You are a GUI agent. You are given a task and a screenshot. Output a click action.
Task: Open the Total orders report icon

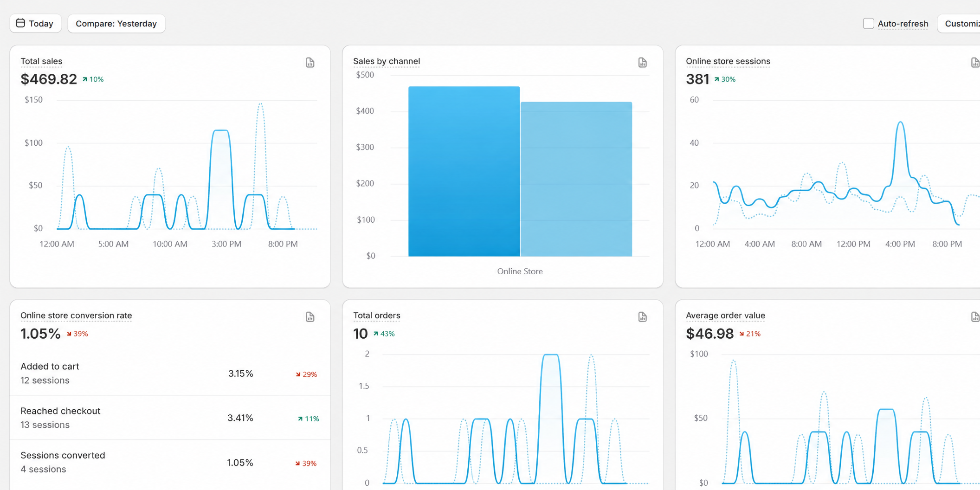tap(643, 317)
